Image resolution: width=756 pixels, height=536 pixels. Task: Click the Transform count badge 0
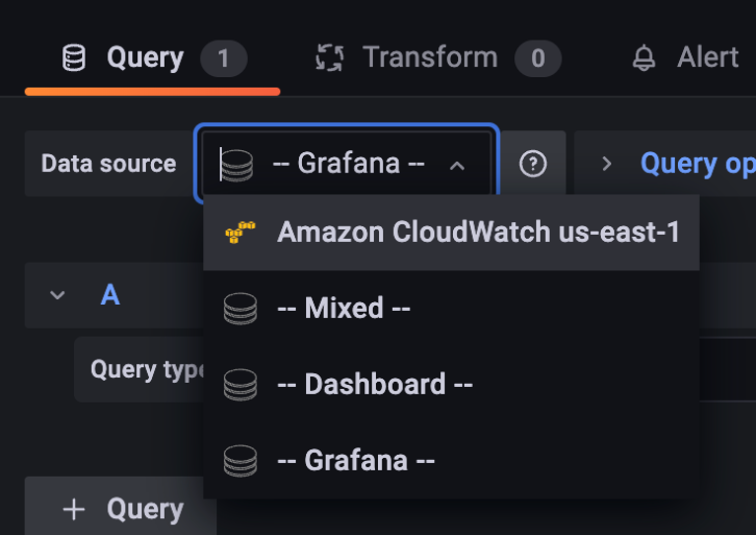point(538,59)
